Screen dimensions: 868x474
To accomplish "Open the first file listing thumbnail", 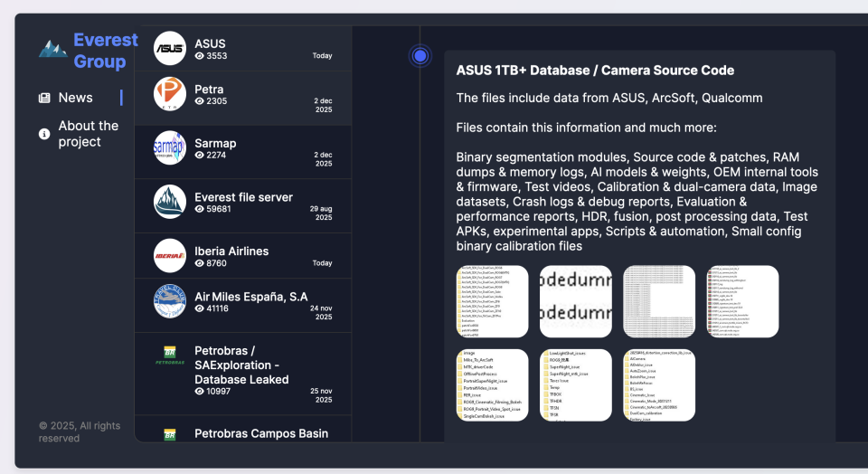I will tap(493, 301).
